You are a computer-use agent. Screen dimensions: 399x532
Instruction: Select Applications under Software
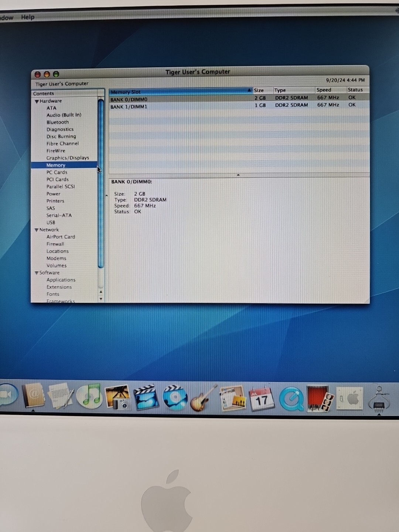point(61,280)
